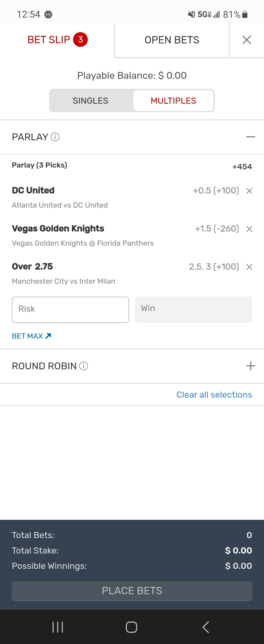Select the Multiples bet mode
The height and width of the screenshot is (644, 264).
(x=173, y=101)
